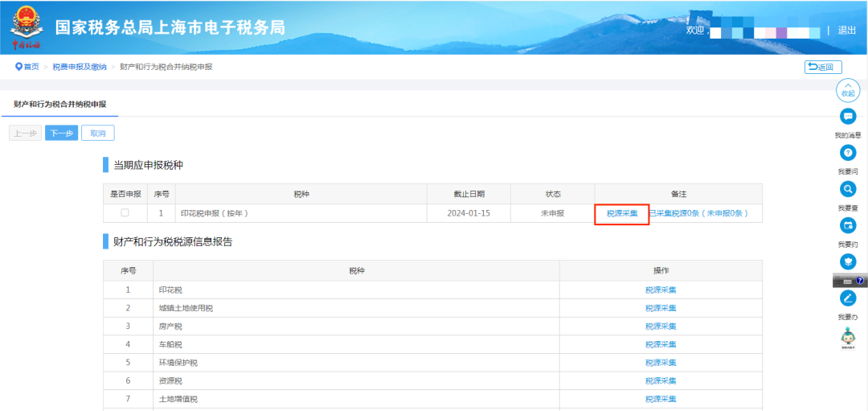
Task: Click the 下一步 button
Action: coord(61,134)
